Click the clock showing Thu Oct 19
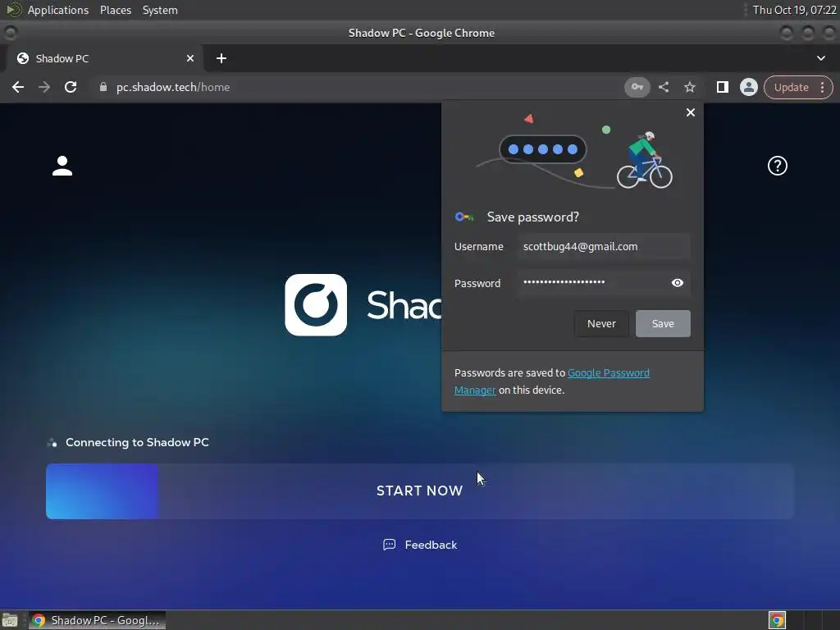Screen dimensions: 840x630 (x=794, y=10)
